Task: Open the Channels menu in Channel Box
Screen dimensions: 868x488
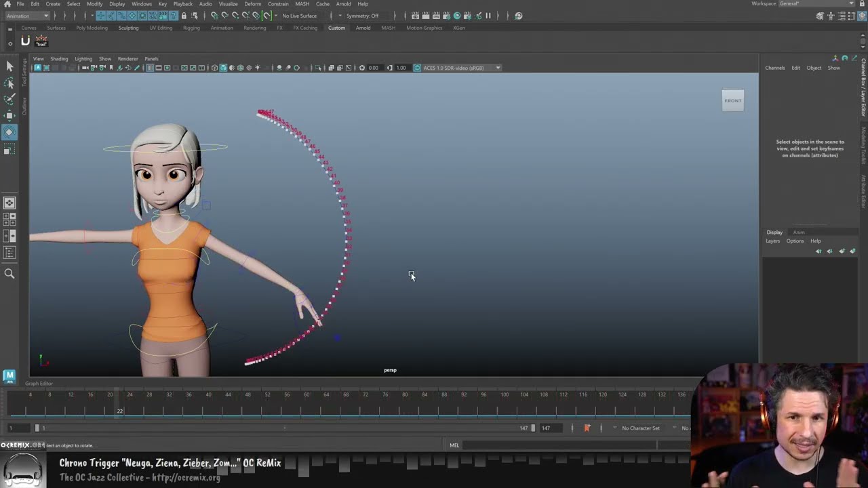Action: pos(775,68)
